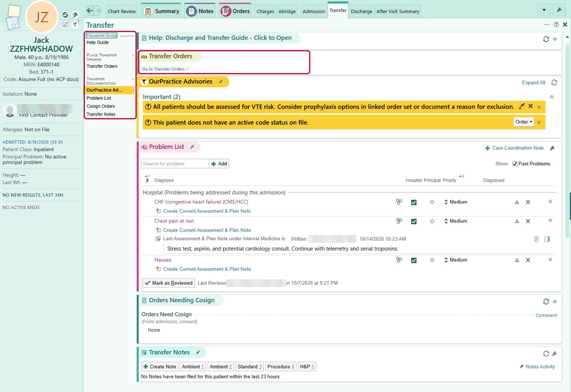Open Transfer Notes wrench settings
571x392 pixels.
point(554,354)
